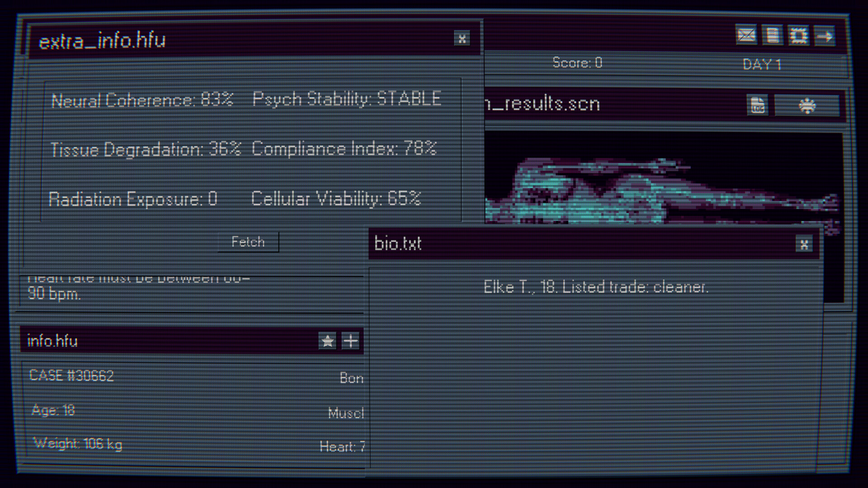This screenshot has height=488, width=868.
Task: Click the CASE #30662 entry
Action: [71, 375]
